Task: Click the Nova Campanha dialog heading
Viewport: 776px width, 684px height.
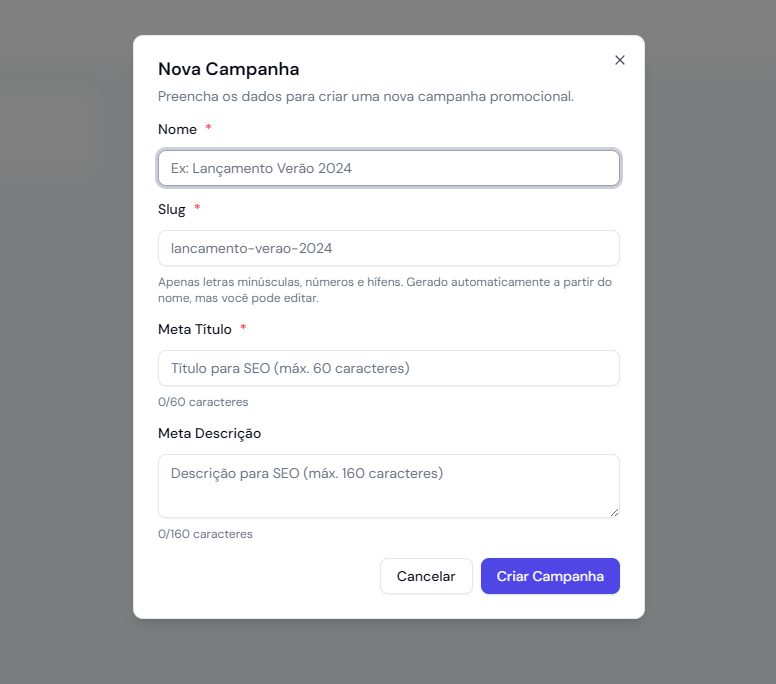Action: pos(229,69)
